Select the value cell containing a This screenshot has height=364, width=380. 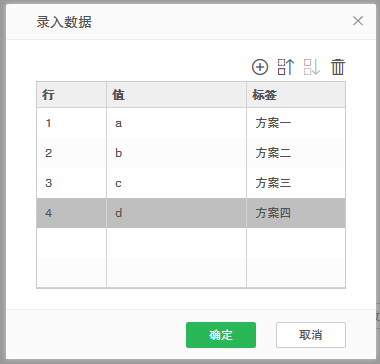[176, 123]
